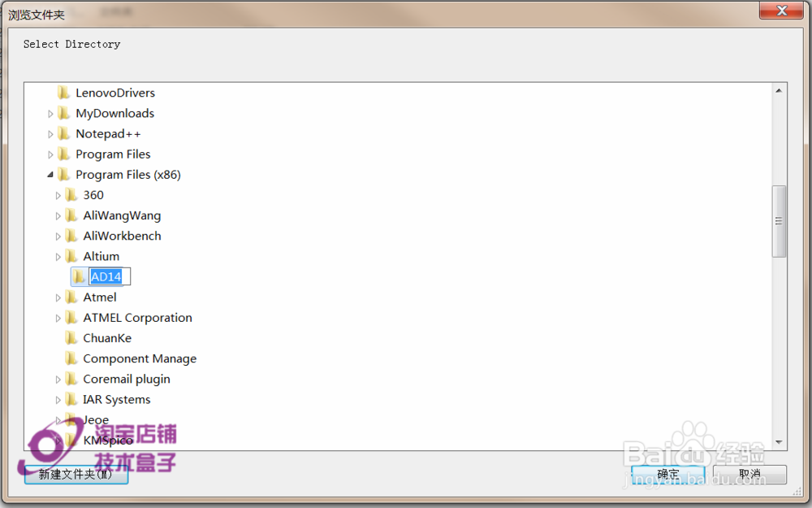Expand the MyDownloads folder
The height and width of the screenshot is (508, 812).
(x=50, y=114)
